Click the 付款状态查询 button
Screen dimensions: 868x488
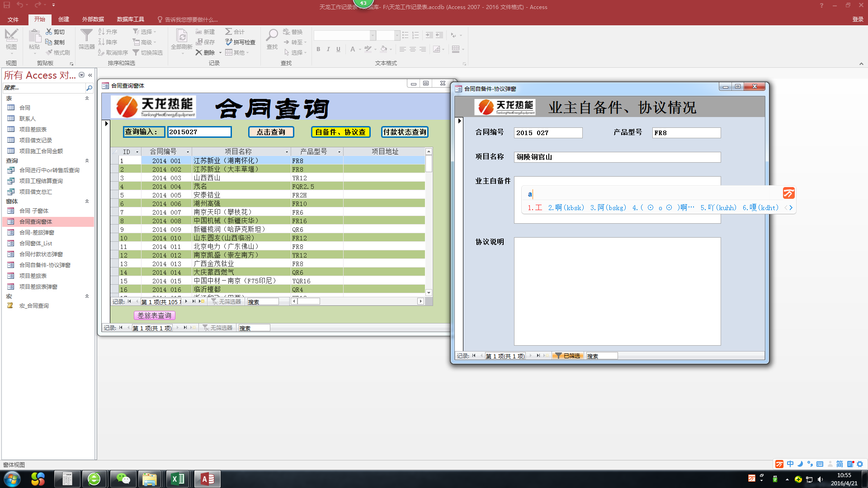tap(404, 132)
